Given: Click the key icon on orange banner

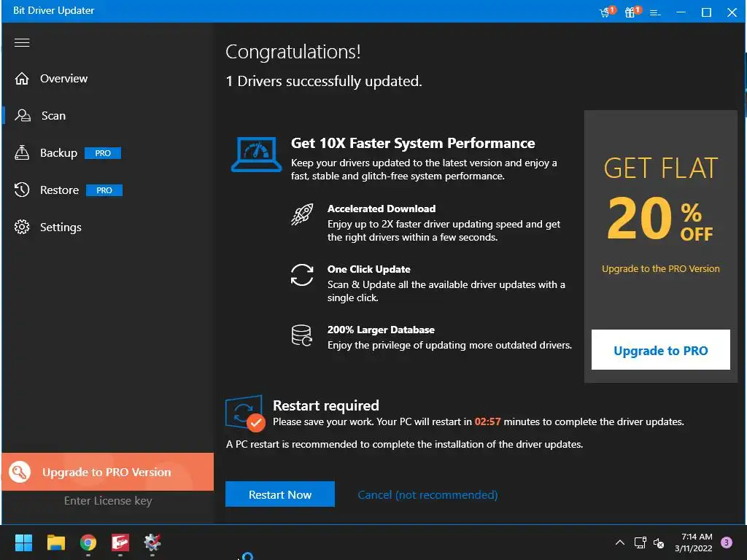Looking at the screenshot, I should pyautogui.click(x=20, y=472).
